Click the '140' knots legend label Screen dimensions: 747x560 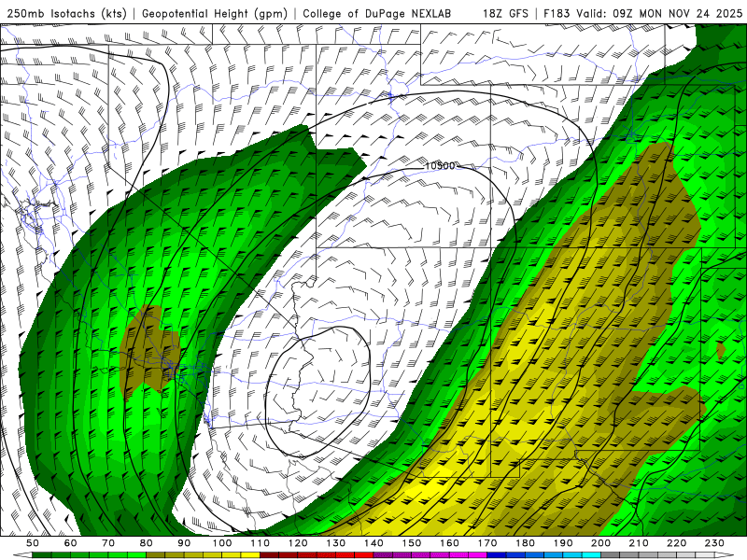pyautogui.click(x=373, y=543)
